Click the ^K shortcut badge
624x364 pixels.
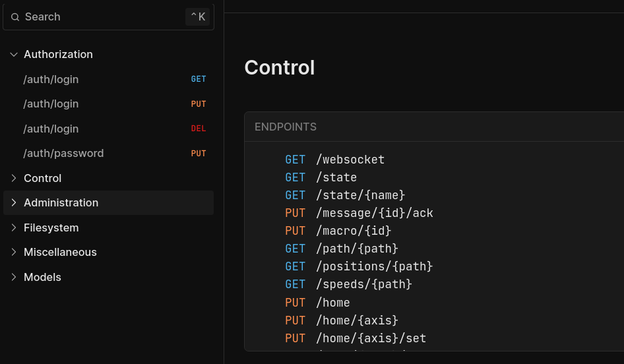(197, 16)
